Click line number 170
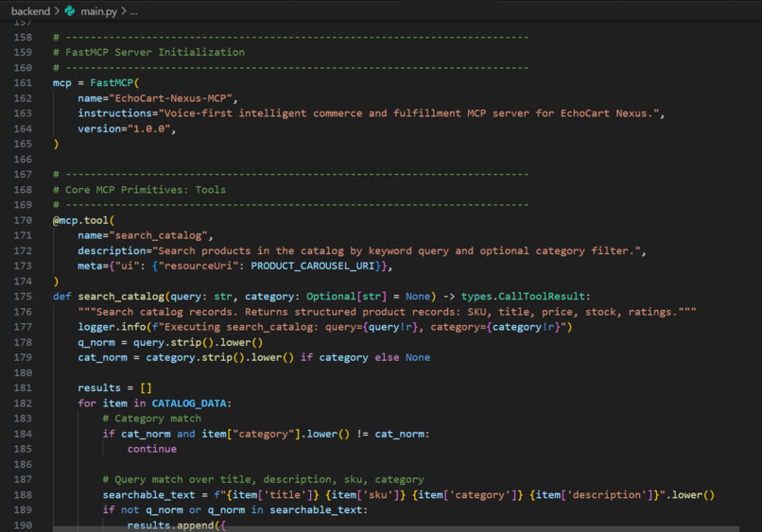The image size is (762, 532). point(23,220)
